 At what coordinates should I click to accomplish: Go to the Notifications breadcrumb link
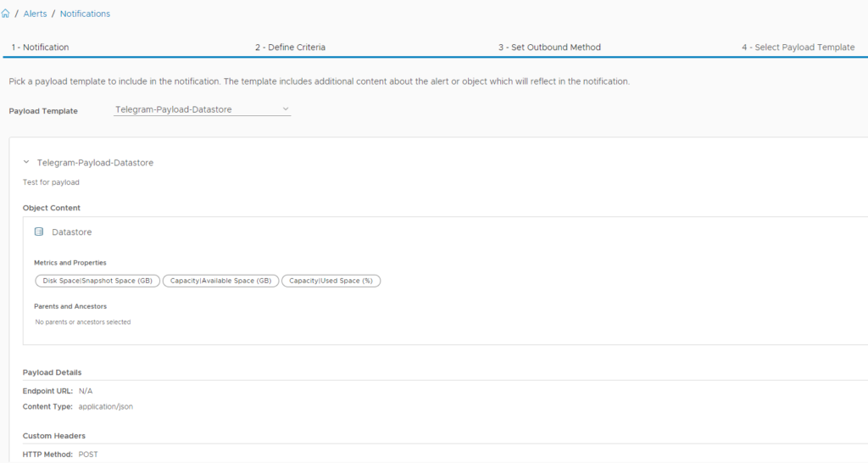point(85,14)
